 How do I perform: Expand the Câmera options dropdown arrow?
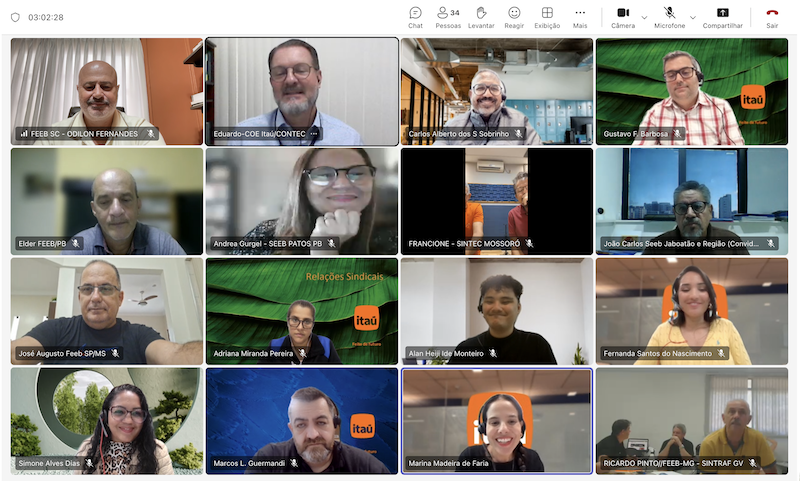[644, 17]
